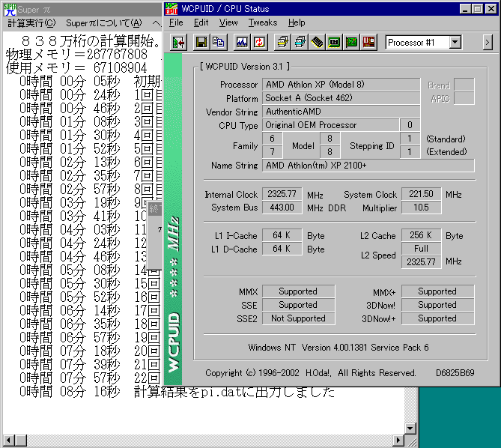Close the WCPUID CPU Status window

point(491,9)
